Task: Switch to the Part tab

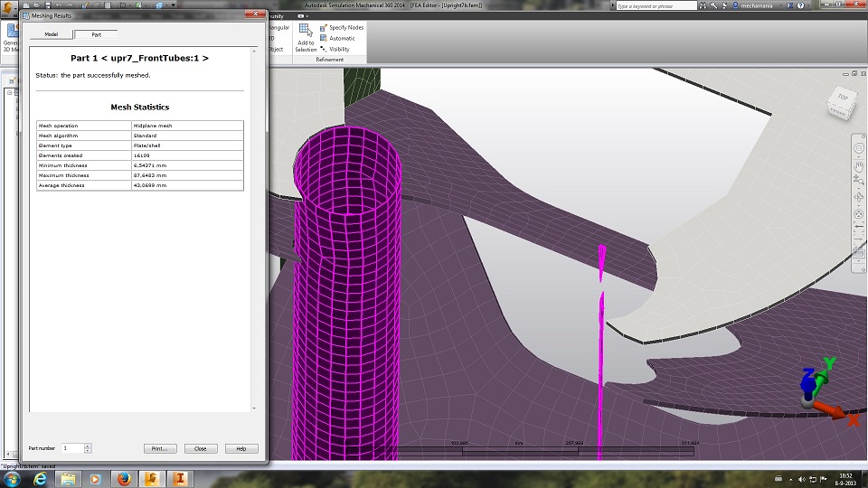Action: pos(96,34)
